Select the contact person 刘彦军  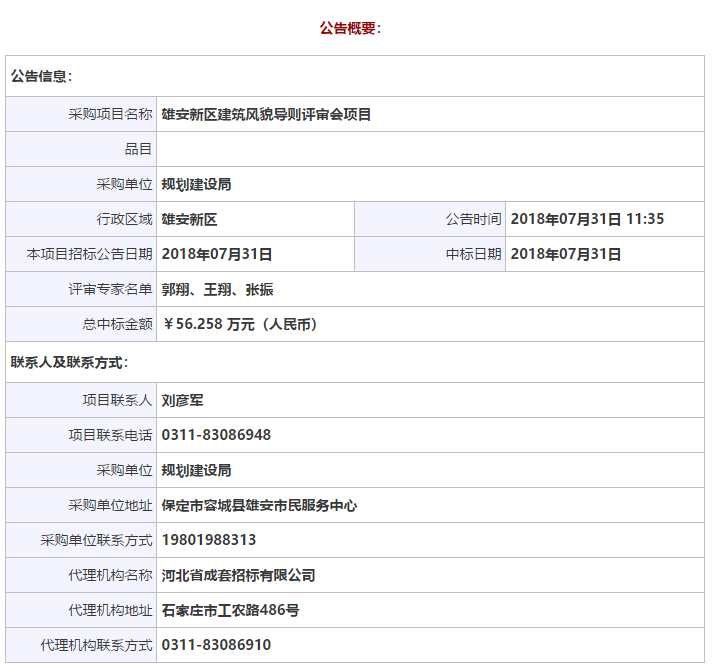tap(183, 400)
